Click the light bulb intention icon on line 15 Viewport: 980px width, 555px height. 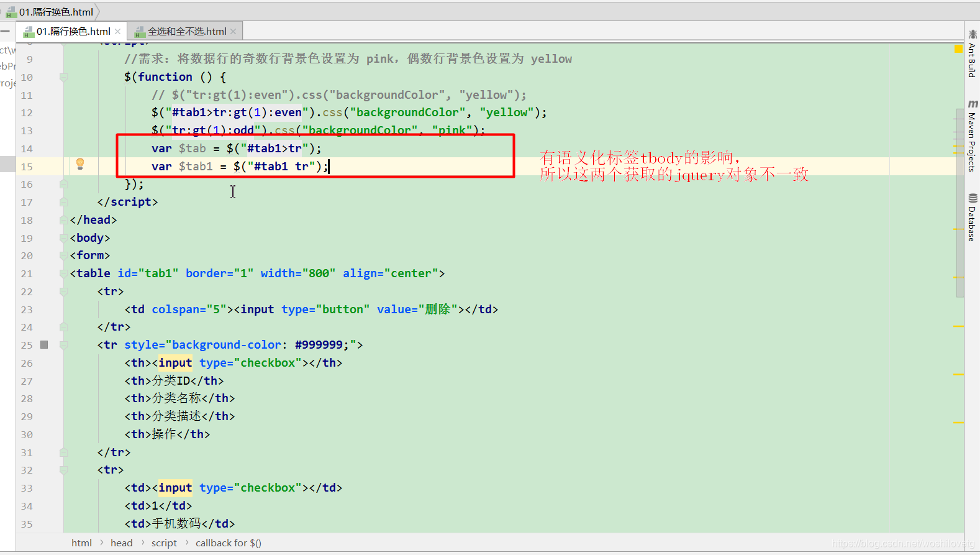pyautogui.click(x=80, y=164)
